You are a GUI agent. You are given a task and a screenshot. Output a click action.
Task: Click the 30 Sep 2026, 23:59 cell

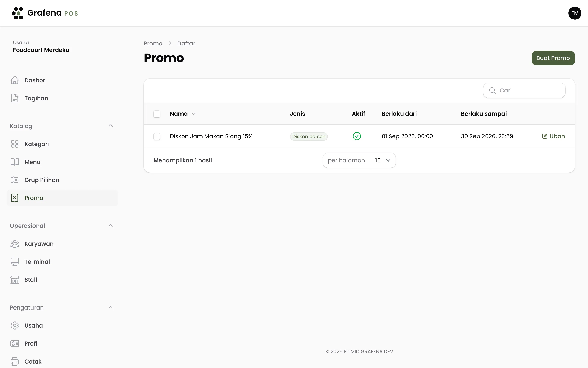point(487,136)
